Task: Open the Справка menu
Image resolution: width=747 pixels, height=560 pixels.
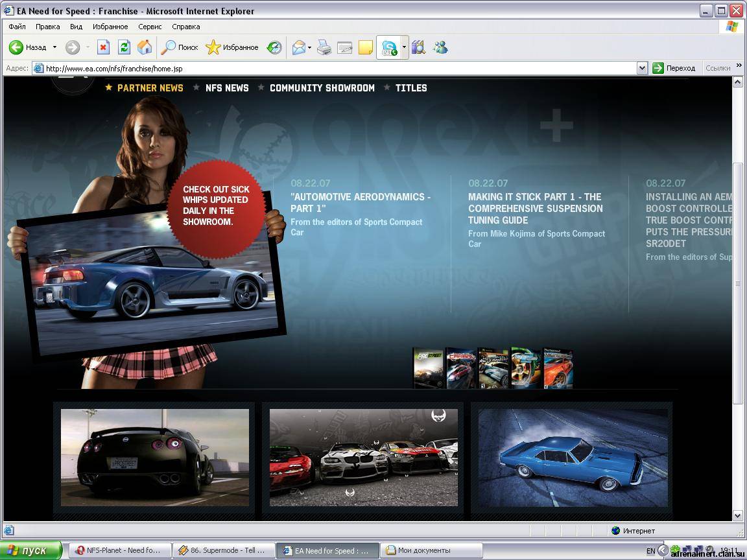Action: tap(186, 27)
